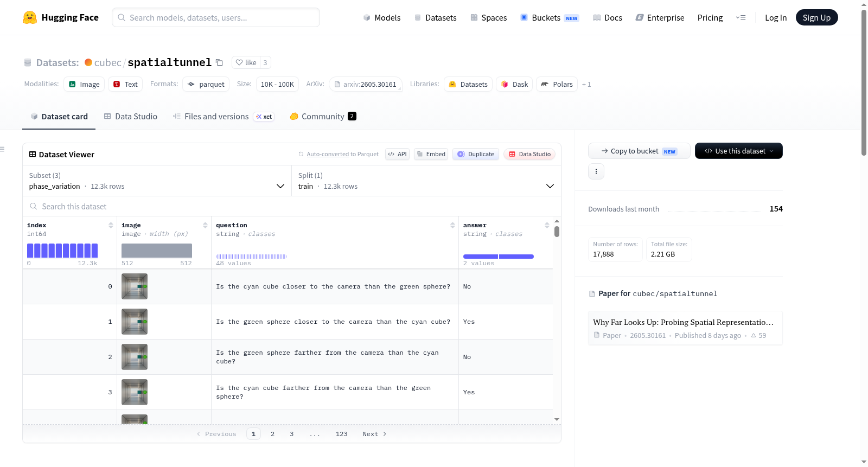The height and width of the screenshot is (467, 868).
Task: Open Pricing page
Action: [710, 17]
